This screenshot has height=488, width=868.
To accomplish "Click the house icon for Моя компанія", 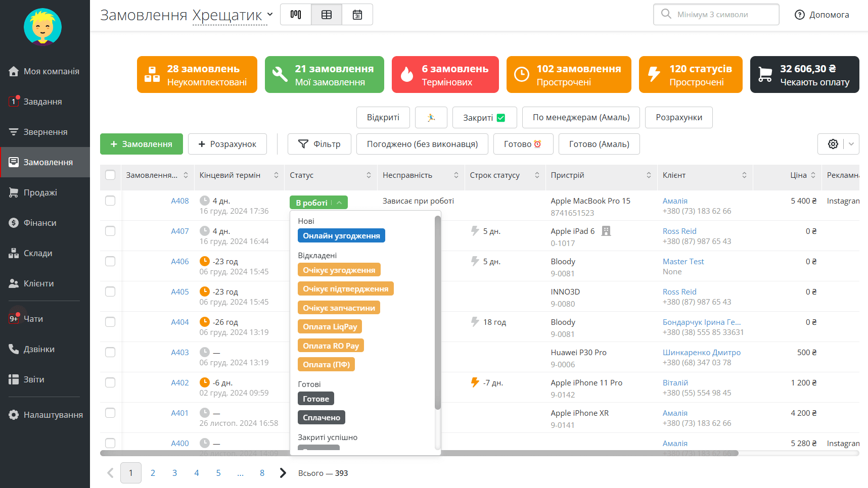I will 14,71.
